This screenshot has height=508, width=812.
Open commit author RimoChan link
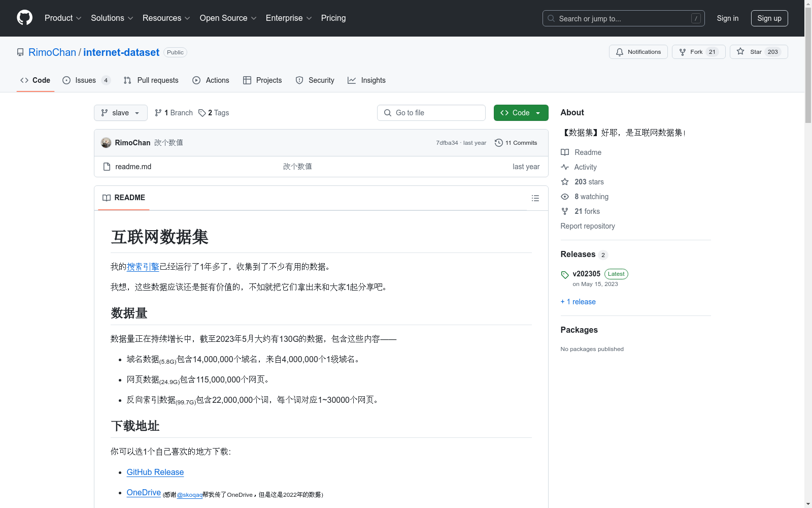(x=132, y=143)
